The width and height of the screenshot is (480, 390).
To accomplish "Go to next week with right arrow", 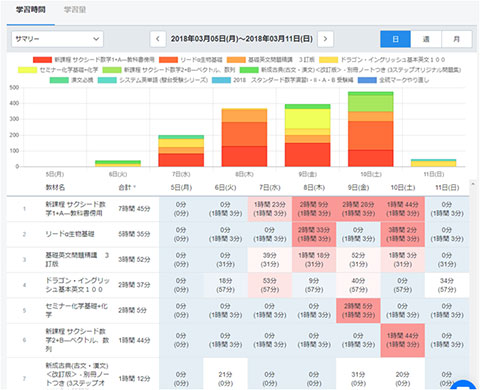I will pos(325,39).
